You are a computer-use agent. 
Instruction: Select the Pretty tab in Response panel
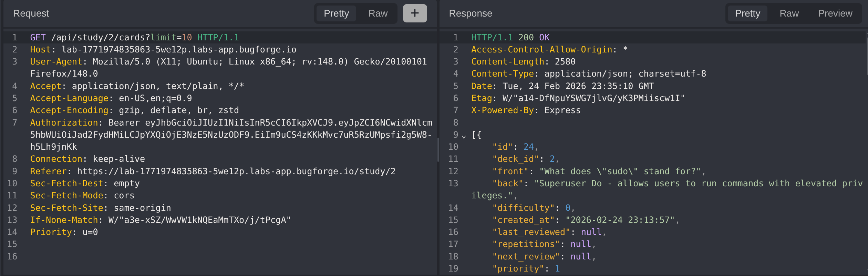[x=747, y=13]
